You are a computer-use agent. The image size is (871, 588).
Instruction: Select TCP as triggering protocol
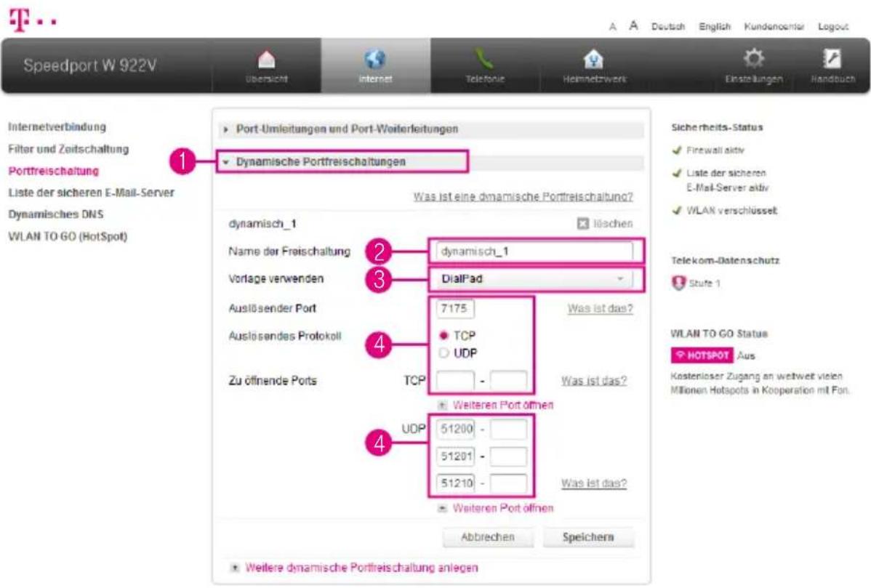pos(443,335)
